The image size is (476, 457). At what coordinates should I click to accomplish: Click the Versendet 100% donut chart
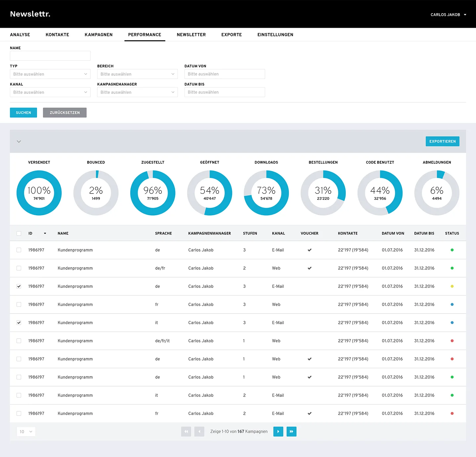pos(39,193)
